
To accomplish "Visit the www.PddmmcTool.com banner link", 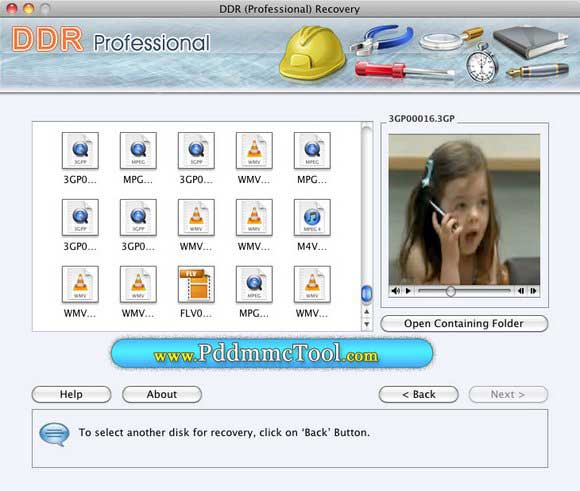I will (272, 354).
